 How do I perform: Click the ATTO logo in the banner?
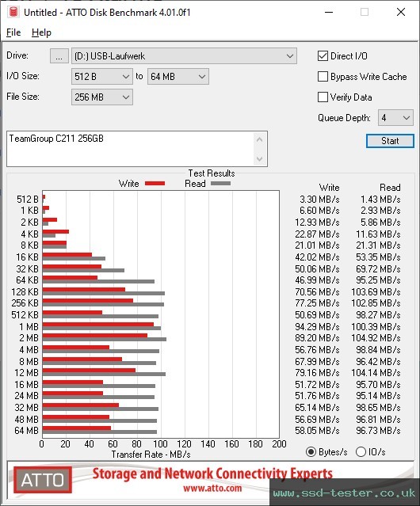click(43, 480)
